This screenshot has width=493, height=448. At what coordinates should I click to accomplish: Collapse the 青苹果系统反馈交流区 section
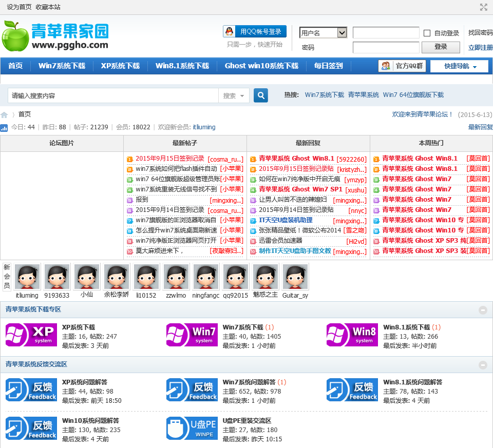pyautogui.click(x=483, y=365)
